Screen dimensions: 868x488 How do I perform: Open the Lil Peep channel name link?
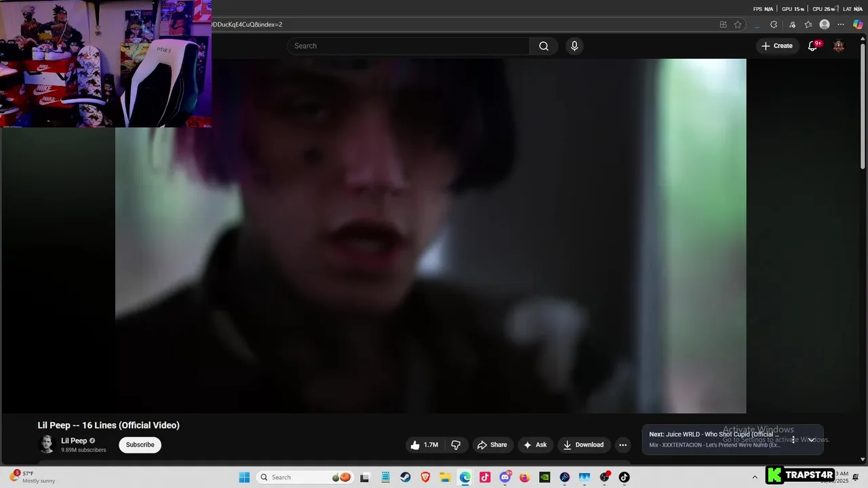click(74, 441)
